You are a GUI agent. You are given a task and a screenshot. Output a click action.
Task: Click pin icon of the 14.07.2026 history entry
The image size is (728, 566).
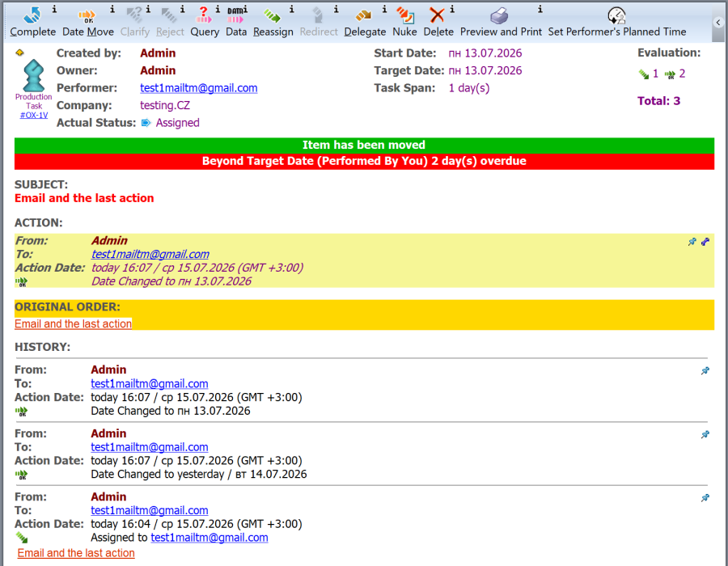point(705,435)
